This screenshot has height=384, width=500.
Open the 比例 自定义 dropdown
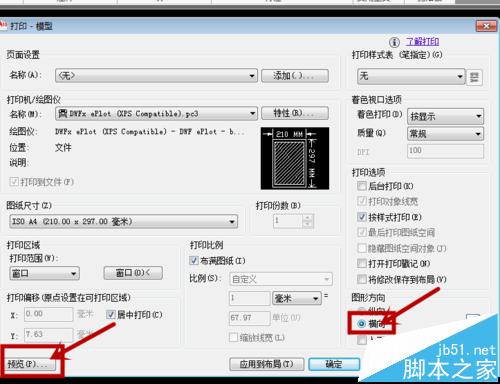281,279
